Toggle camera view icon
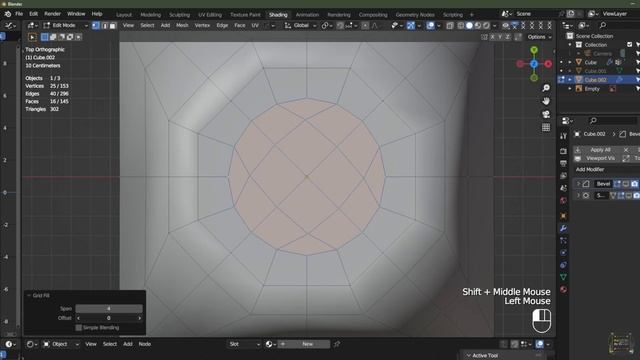Viewport: 640px width, 360px height. (x=546, y=114)
